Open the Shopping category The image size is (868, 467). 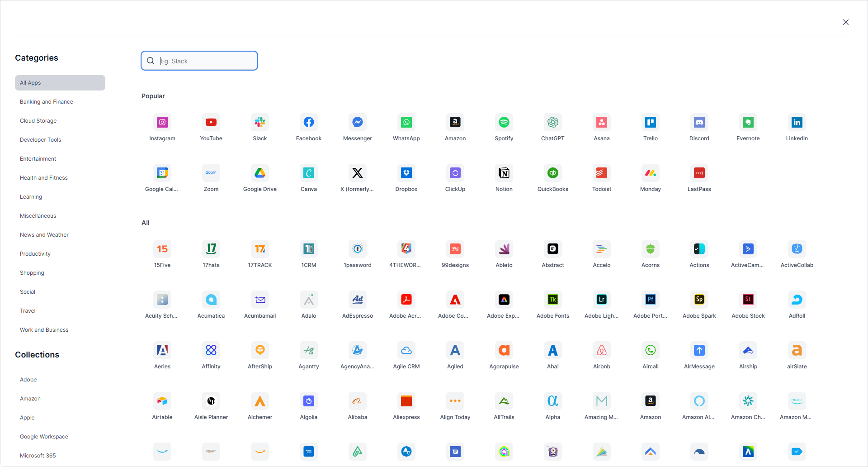click(60, 273)
